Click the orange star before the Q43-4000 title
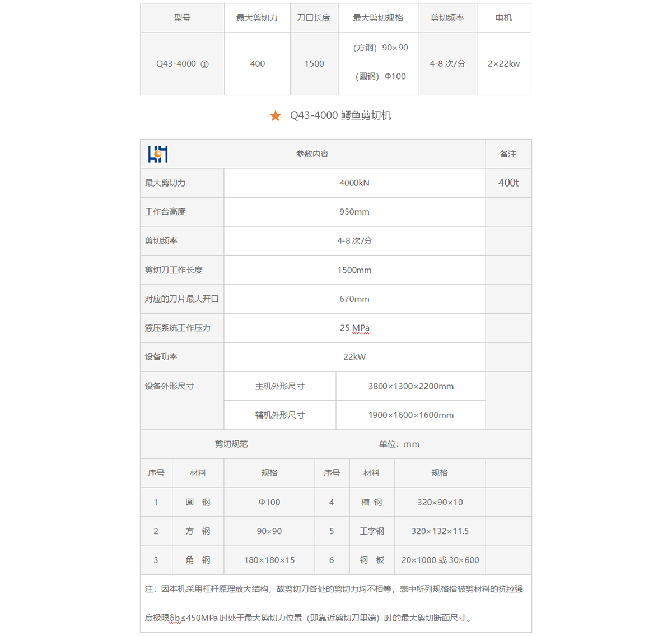Viewport: 672px width, 636px height. (275, 116)
